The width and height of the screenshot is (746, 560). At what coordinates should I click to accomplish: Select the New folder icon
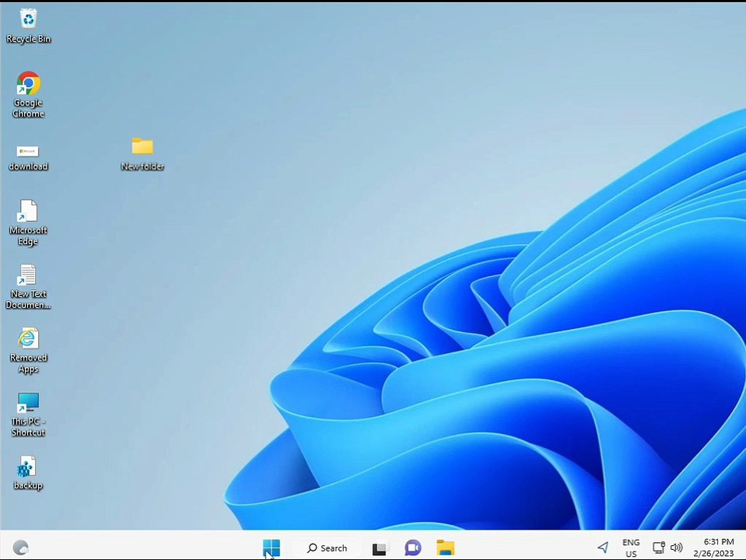(142, 147)
